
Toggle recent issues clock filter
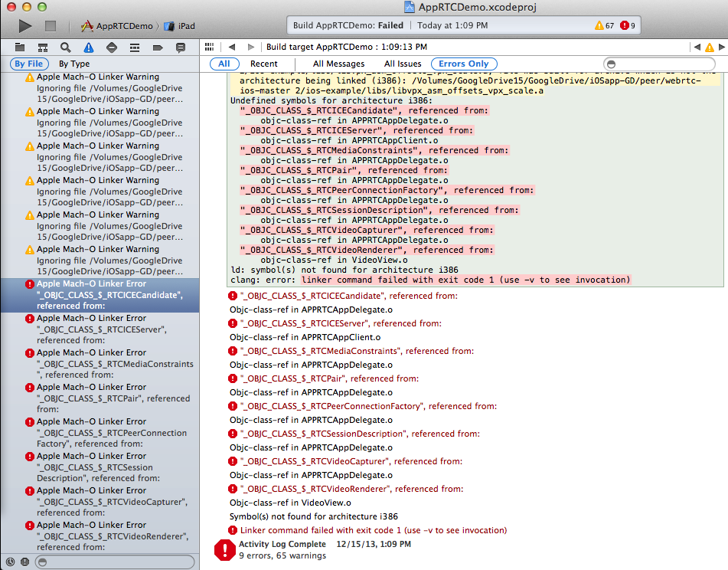10,562
